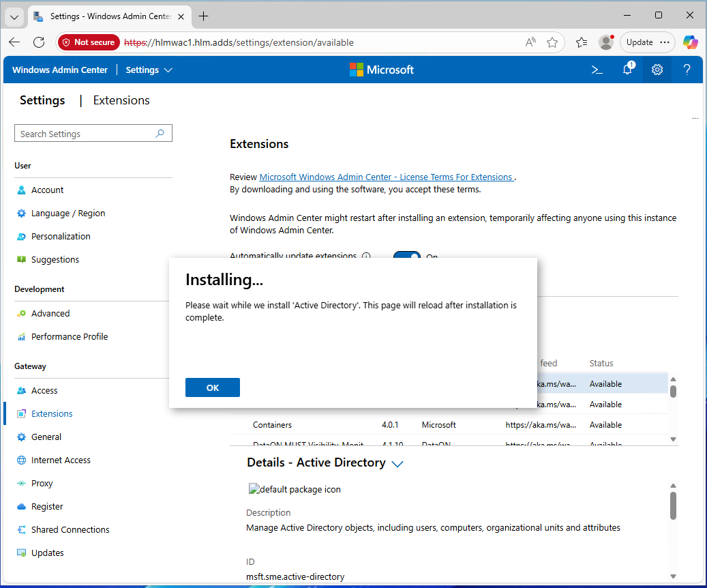This screenshot has width=707, height=588.
Task: Collapse the Details - Active Directory chevron
Action: pyautogui.click(x=398, y=464)
